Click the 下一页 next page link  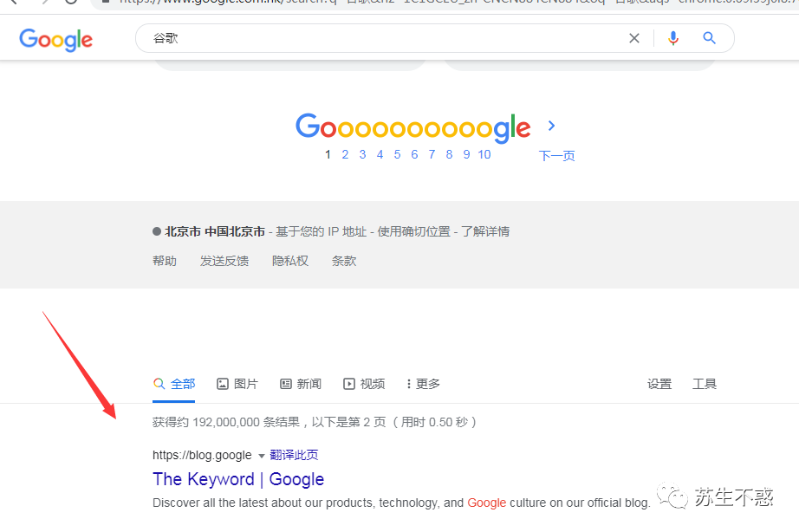click(x=556, y=156)
